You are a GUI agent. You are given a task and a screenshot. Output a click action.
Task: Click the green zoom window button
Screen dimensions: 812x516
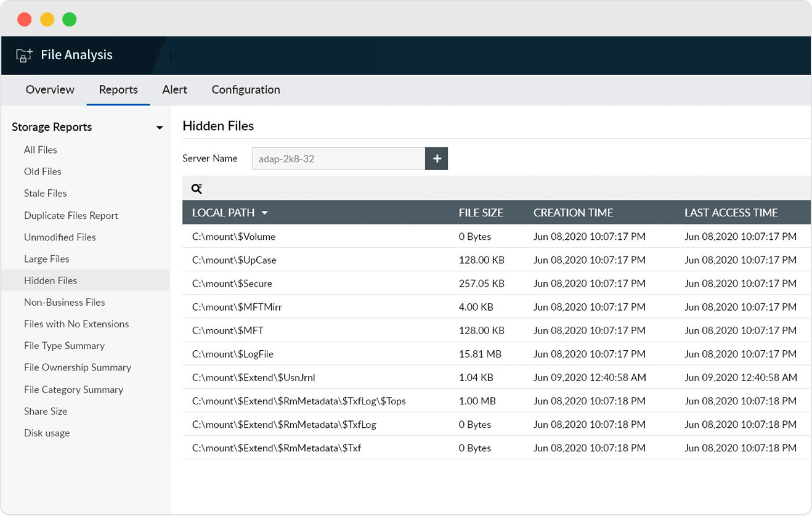point(70,19)
